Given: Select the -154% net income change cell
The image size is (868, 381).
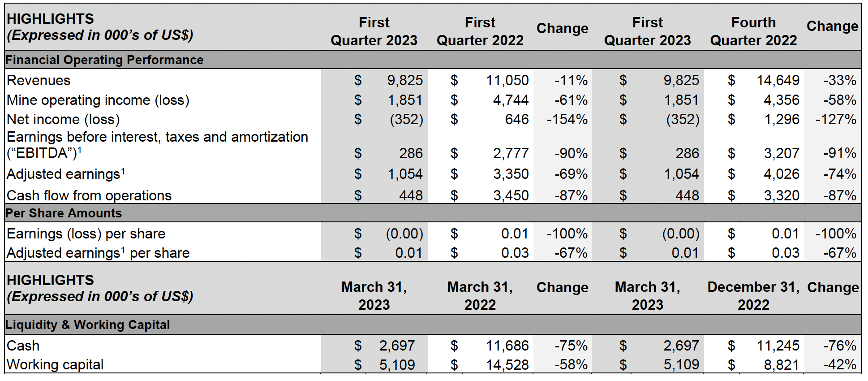Looking at the screenshot, I should pos(567,120).
